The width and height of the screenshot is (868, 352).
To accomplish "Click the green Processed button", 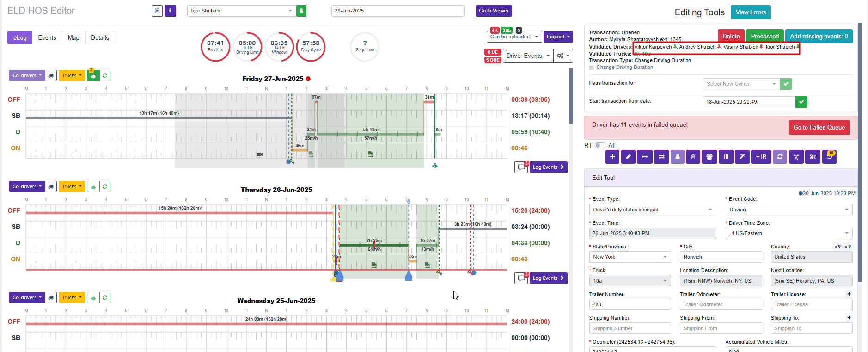I will click(764, 36).
